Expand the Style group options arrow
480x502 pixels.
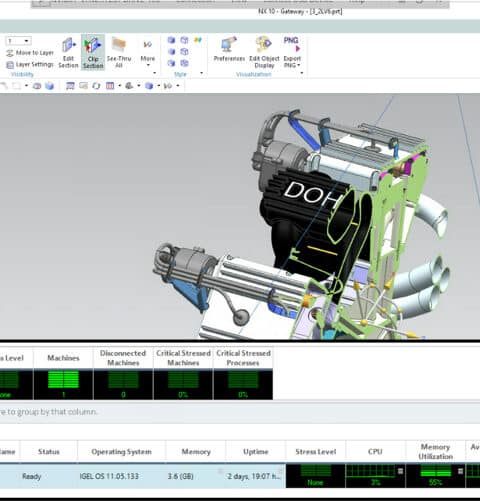[x=201, y=73]
